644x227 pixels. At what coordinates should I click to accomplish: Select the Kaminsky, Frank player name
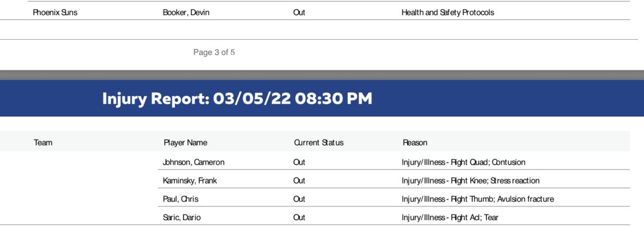(189, 181)
